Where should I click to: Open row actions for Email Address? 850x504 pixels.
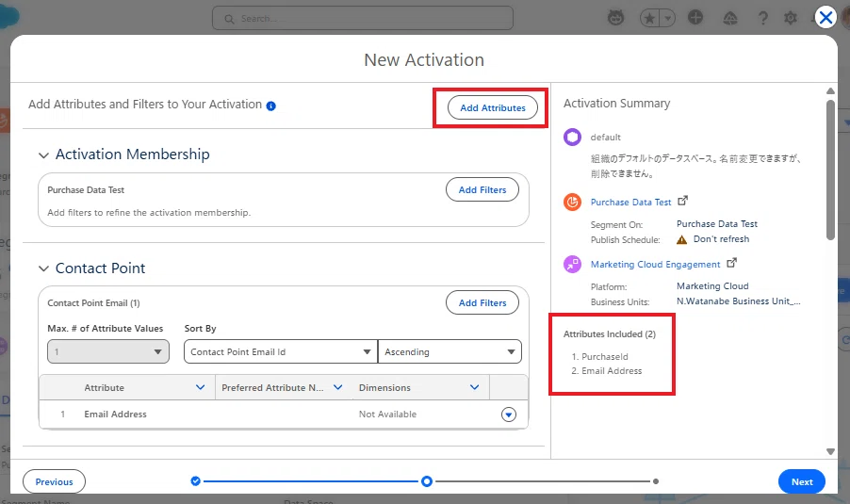point(509,415)
